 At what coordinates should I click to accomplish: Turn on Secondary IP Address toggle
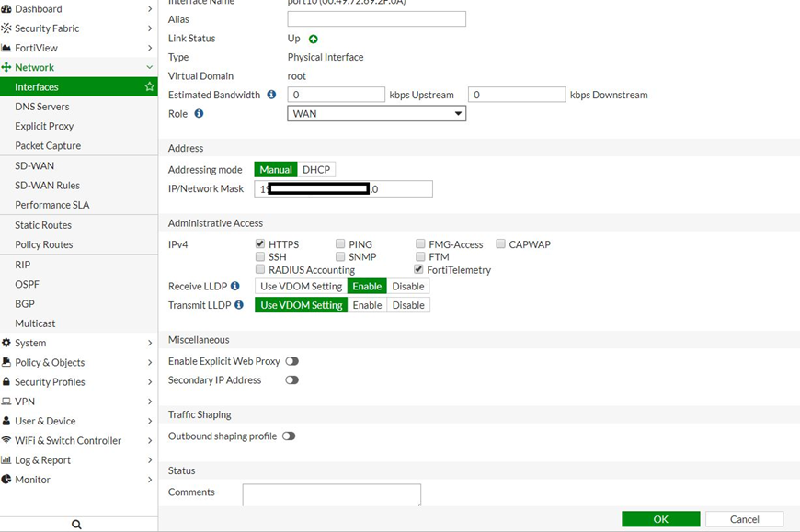tap(291, 380)
